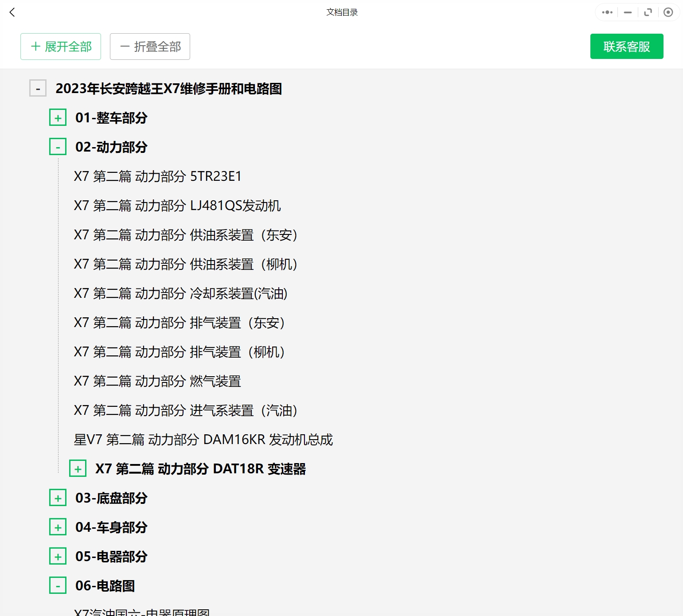Image resolution: width=683 pixels, height=616 pixels.
Task: Expand the 04-车身部分 section
Action: (x=58, y=527)
